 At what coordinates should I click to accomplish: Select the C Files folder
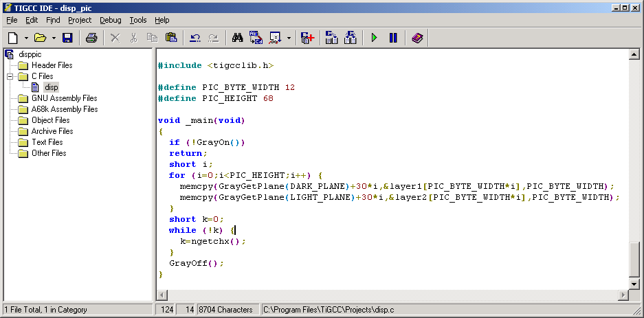coord(43,76)
